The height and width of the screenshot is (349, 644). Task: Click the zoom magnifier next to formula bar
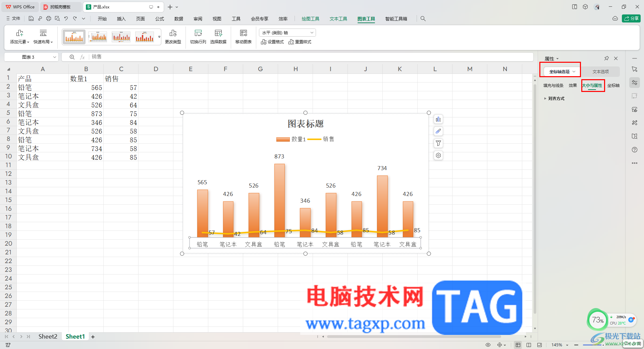click(x=72, y=57)
